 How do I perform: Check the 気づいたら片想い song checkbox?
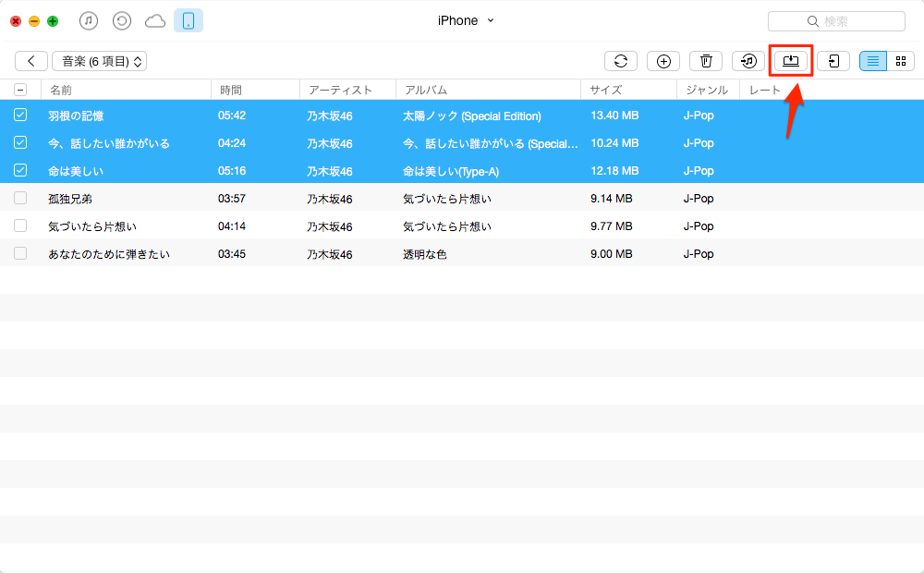point(20,226)
